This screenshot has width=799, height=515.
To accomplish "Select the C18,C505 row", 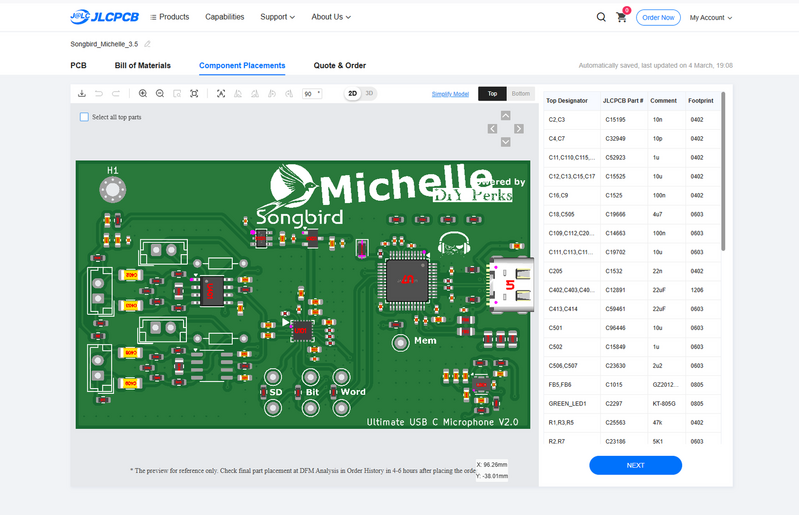I will [x=632, y=214].
